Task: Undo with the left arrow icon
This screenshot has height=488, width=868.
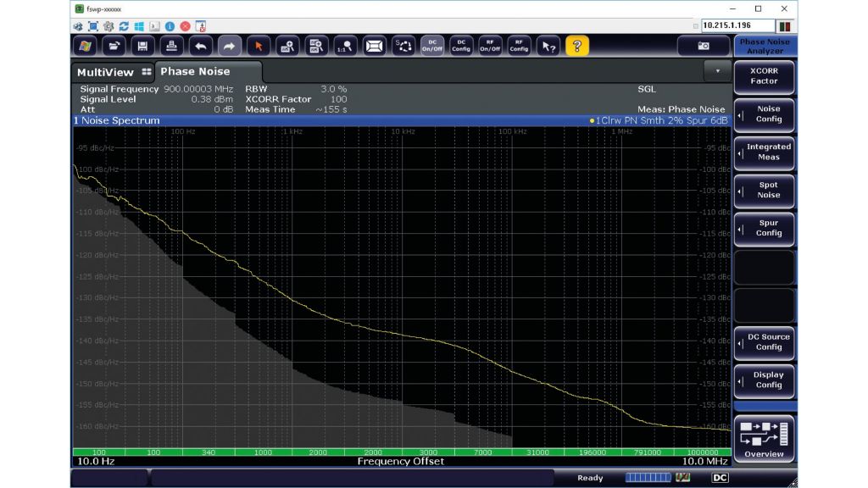Action: [x=201, y=46]
